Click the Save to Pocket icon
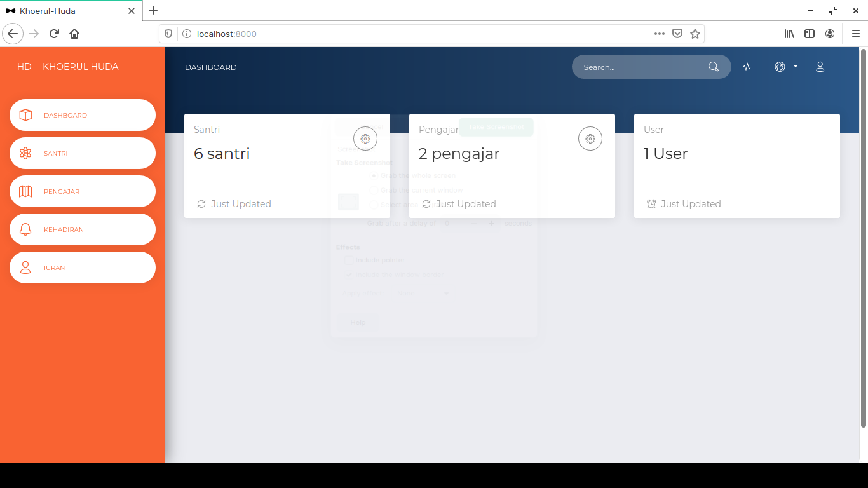 [677, 34]
